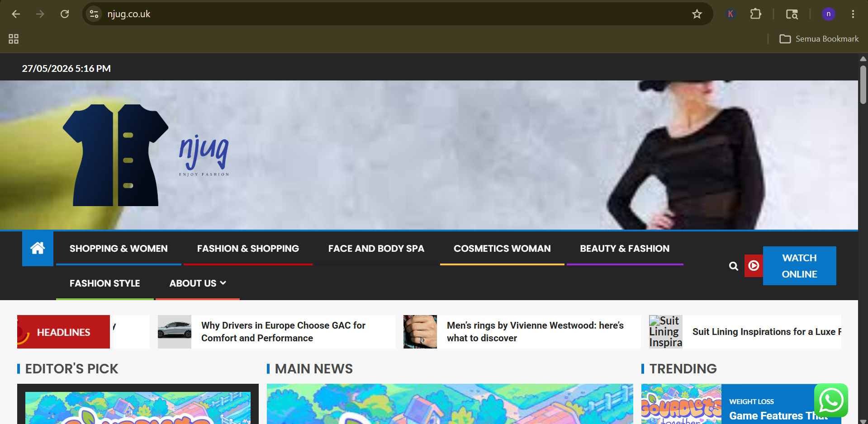Open Editor's Pick featured image
The image size is (868, 424).
point(138,408)
